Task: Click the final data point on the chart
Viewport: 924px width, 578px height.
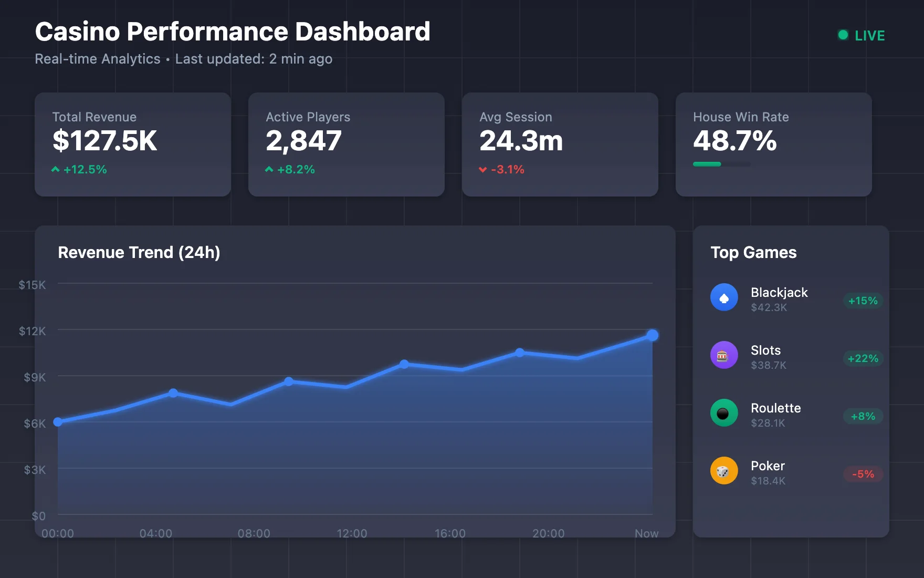Action: click(653, 334)
